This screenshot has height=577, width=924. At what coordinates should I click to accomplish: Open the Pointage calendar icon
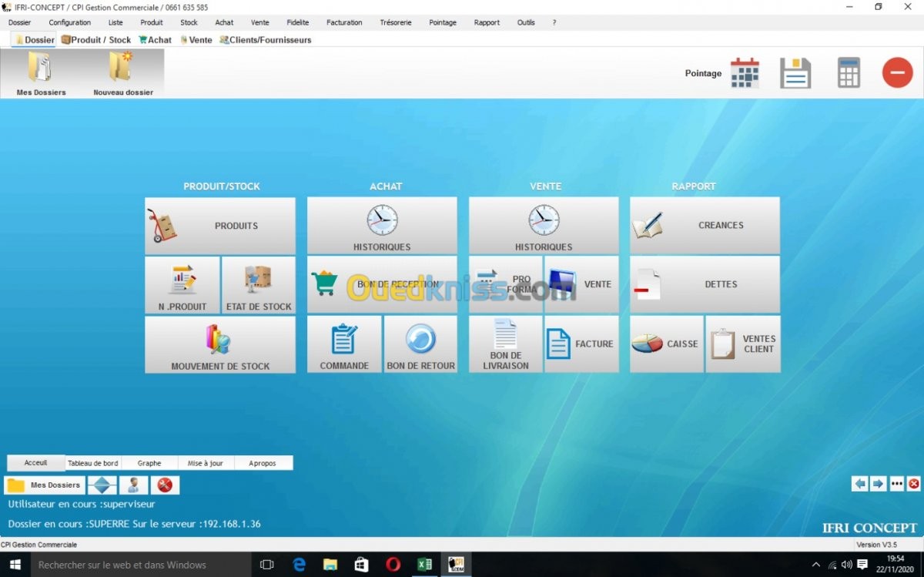pos(744,73)
